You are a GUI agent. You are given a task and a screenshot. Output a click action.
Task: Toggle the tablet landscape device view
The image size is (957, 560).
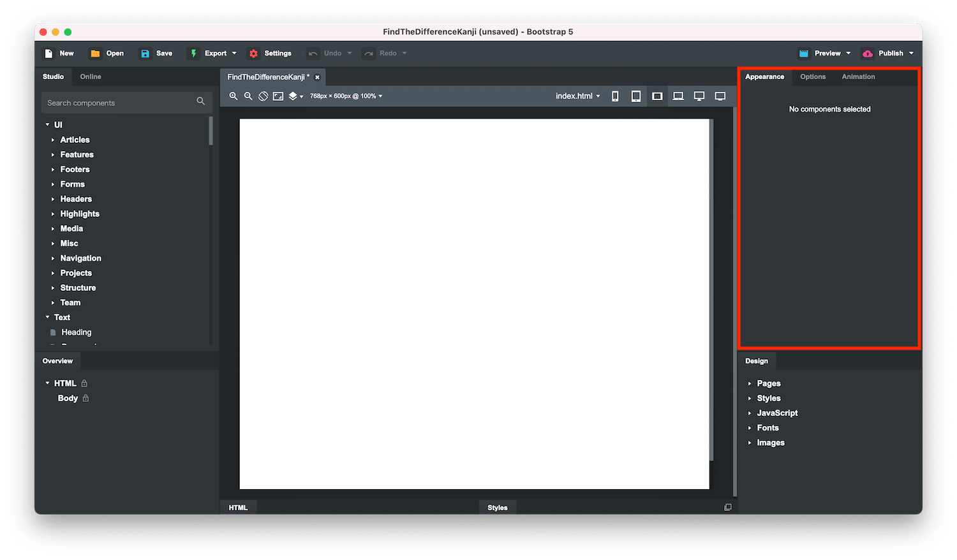point(657,96)
